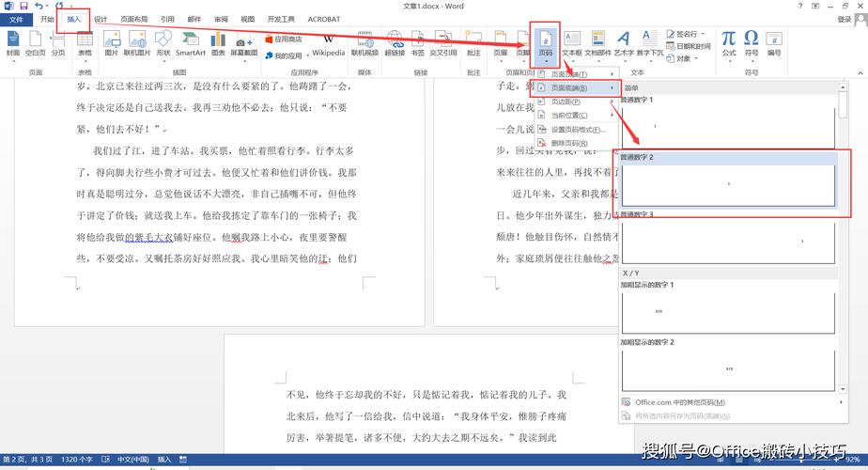Open the Table (表格) insert button
The height and width of the screenshot is (470, 868).
85,44
